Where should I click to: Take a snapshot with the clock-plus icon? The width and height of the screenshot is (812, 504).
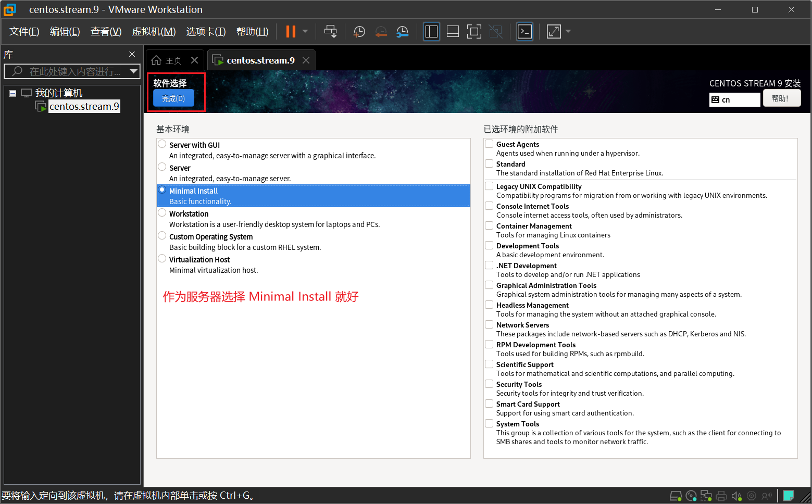click(359, 32)
